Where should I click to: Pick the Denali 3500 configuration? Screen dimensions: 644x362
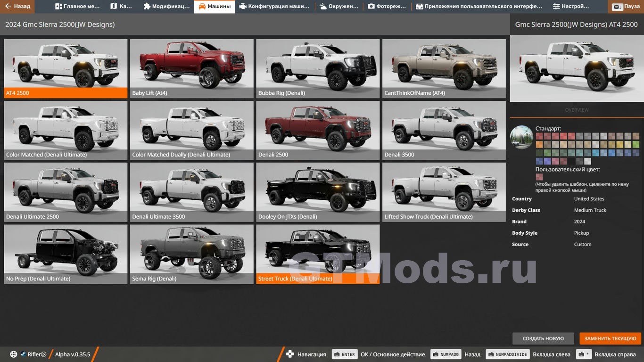click(444, 130)
